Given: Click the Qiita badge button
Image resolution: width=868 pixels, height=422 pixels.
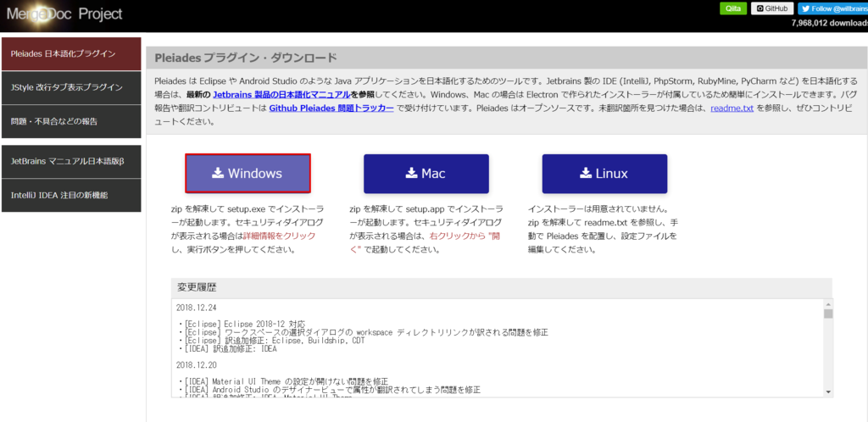Looking at the screenshot, I should click(733, 8).
